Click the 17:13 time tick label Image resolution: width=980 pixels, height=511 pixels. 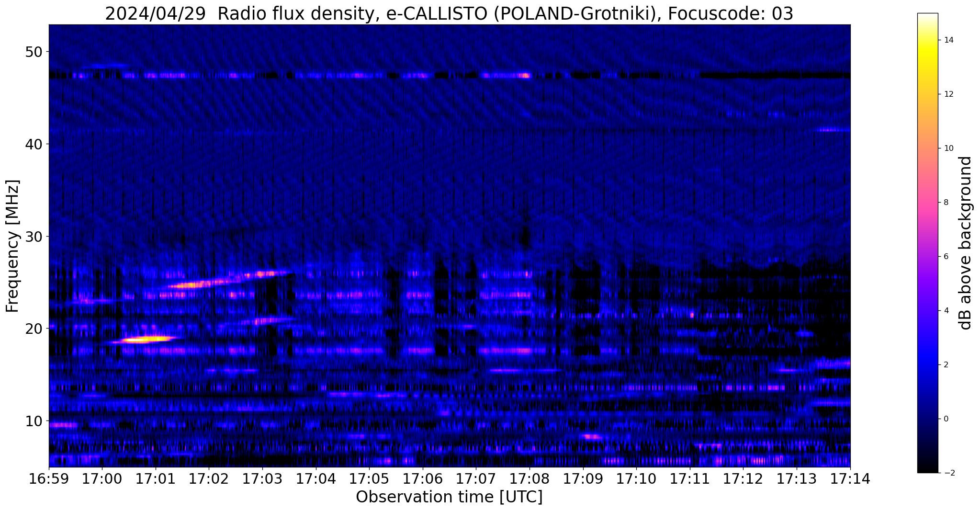tap(797, 478)
